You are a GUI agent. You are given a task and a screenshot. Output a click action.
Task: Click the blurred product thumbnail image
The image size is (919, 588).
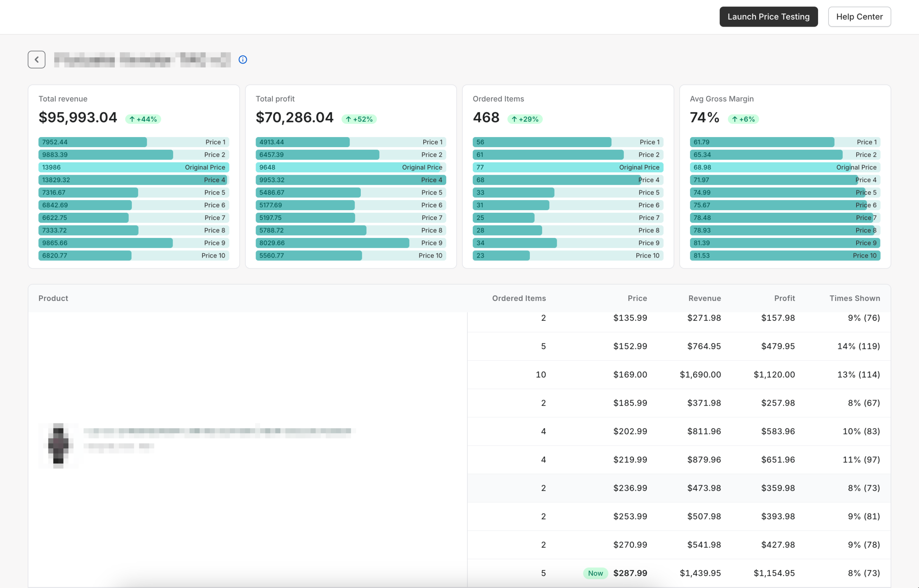[x=58, y=445]
